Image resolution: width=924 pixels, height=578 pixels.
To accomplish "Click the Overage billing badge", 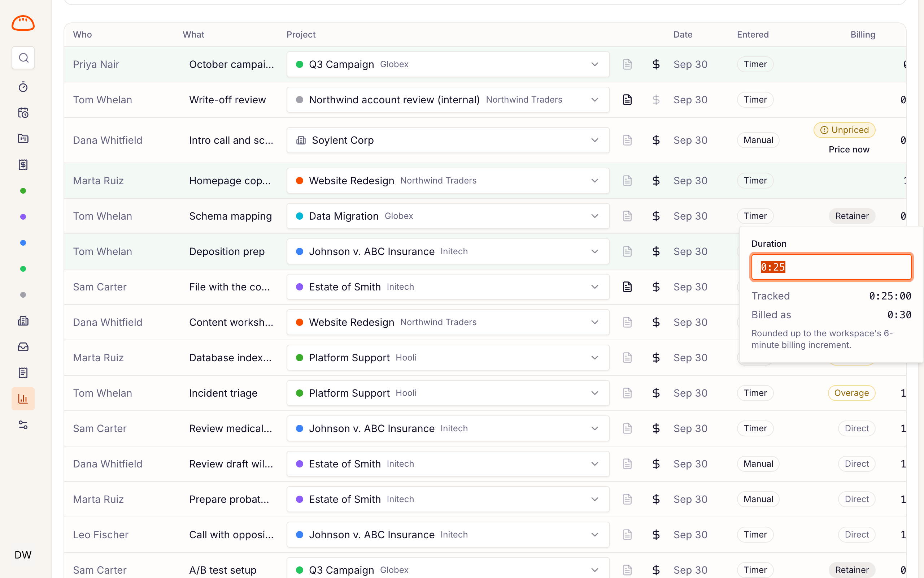I will 851,393.
